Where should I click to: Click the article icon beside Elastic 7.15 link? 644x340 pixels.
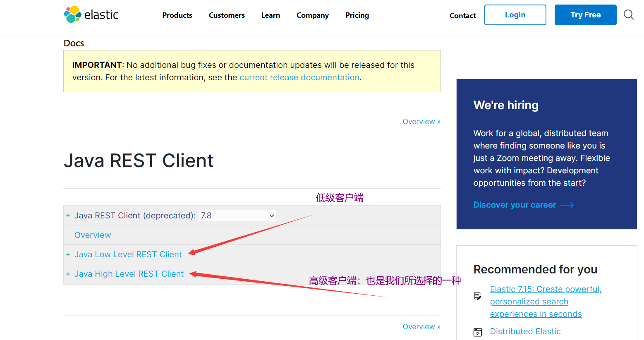coord(478,296)
